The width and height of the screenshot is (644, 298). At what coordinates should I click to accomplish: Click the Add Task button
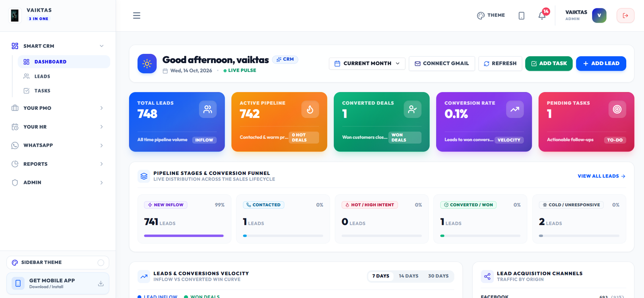(549, 64)
